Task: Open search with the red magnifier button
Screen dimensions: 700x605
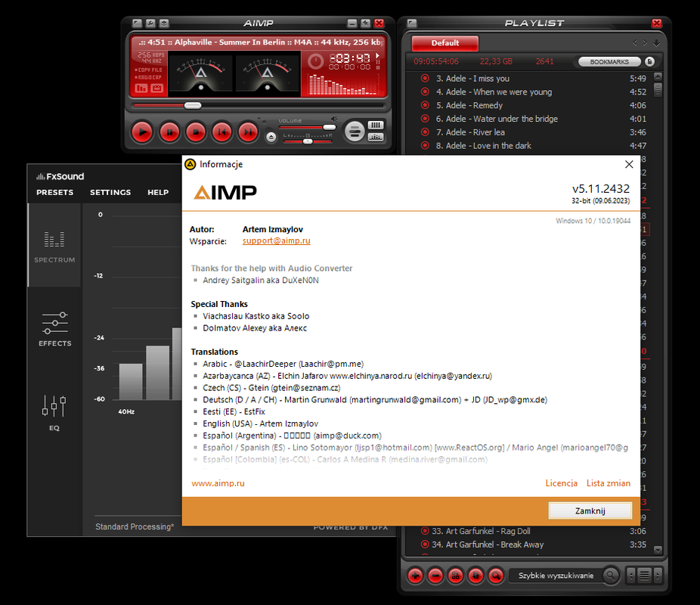Action: tap(496, 576)
